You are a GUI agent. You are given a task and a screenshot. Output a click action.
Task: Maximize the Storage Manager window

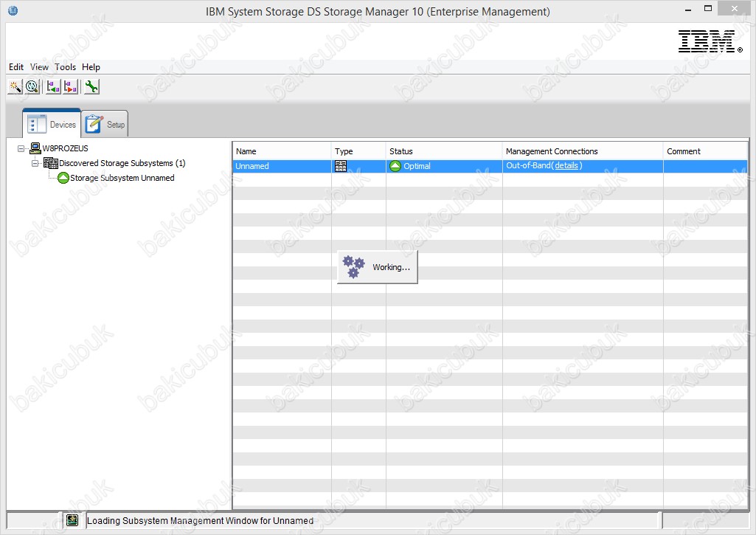click(x=708, y=8)
